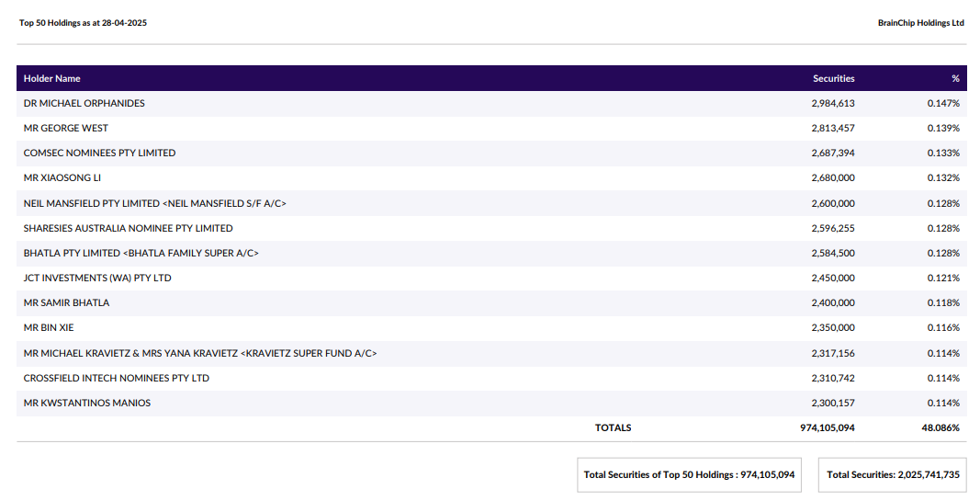
Task: Select the DR MICHAEL ORPHANIDES row name
Action: tap(84, 103)
